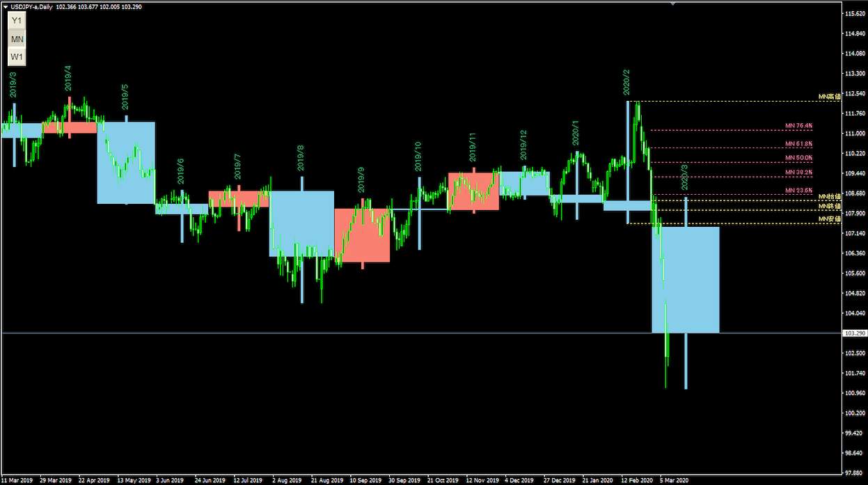Click the 22 Apr 2019 date label
868x485 pixels.
[x=94, y=480]
